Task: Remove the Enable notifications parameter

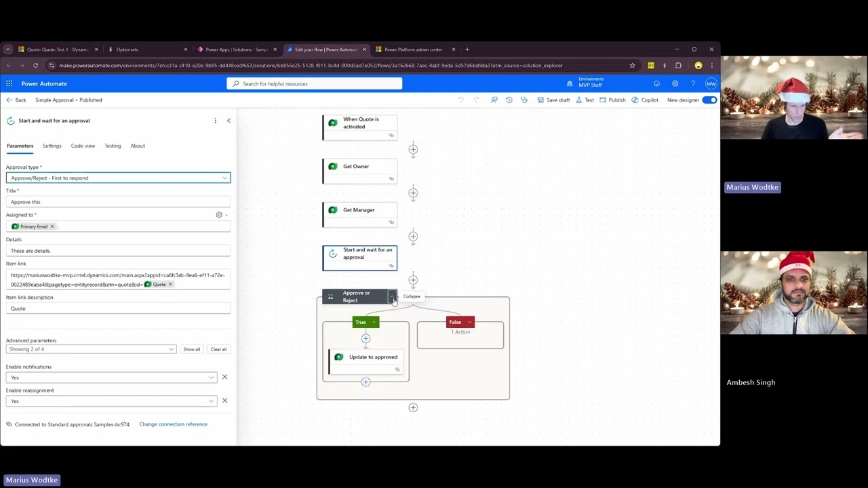Action: pyautogui.click(x=224, y=378)
